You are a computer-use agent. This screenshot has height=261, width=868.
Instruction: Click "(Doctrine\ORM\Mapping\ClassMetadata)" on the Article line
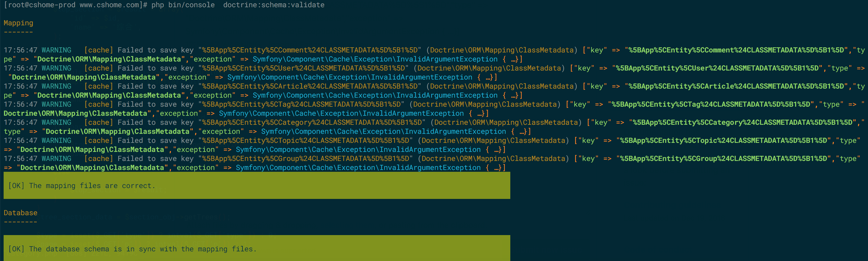(502, 86)
